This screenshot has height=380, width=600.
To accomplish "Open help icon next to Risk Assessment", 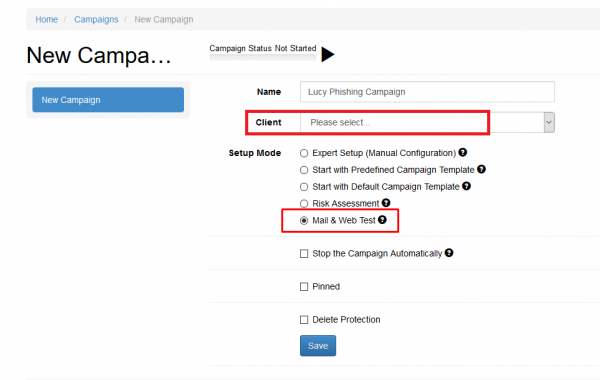I will point(386,203).
